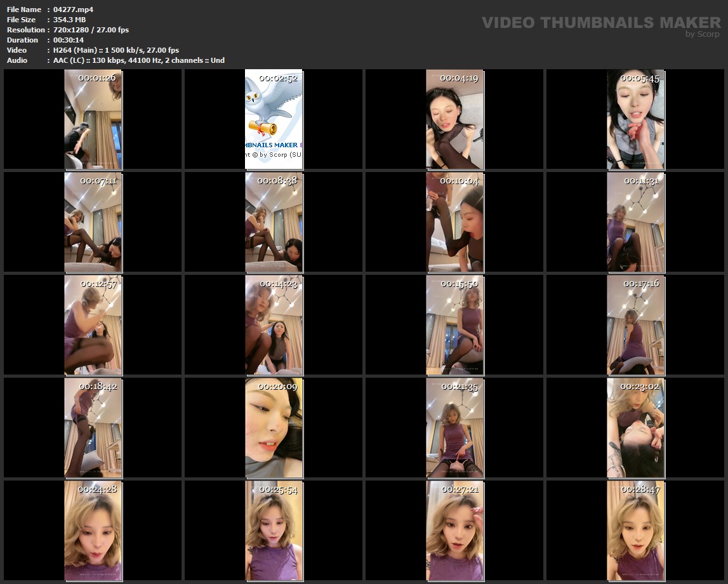This screenshot has width=728, height=584.
Task: Pick the frame at 00:25:54
Action: (x=274, y=531)
